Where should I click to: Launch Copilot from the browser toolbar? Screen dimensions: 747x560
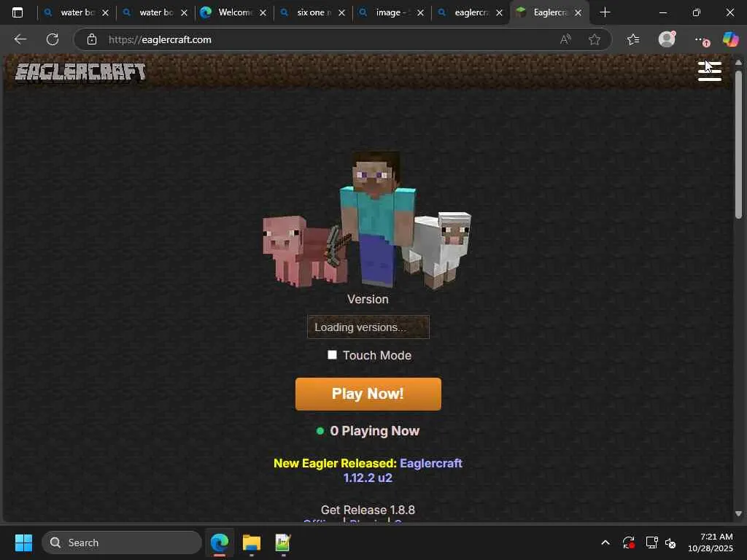tap(730, 39)
